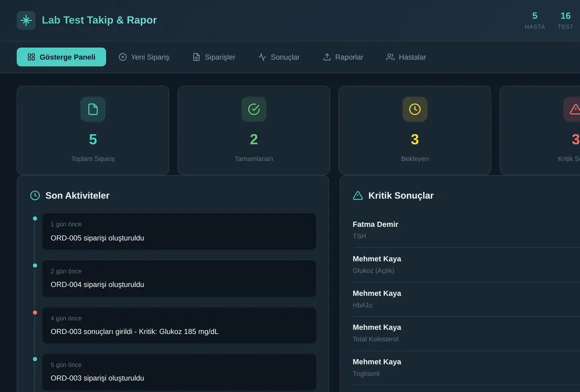Click the clock icon in Bekleyen card
The image size is (580, 392).
coord(415,109)
